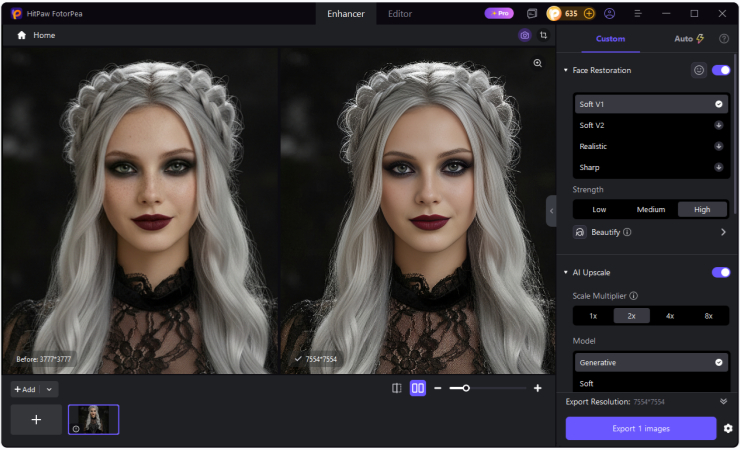Open the crop tool icon
The width and height of the screenshot is (740, 450).
click(544, 35)
